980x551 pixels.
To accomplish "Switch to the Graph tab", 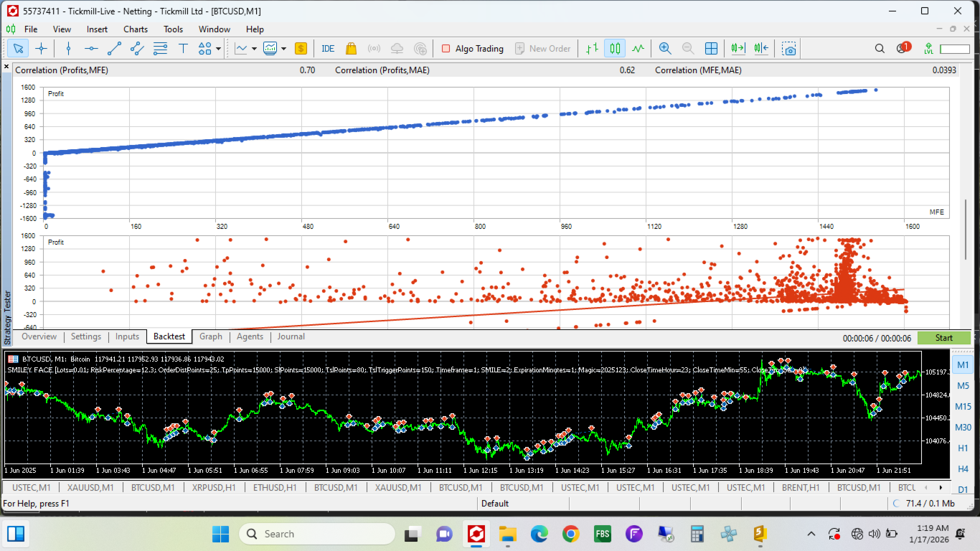I will (x=211, y=336).
